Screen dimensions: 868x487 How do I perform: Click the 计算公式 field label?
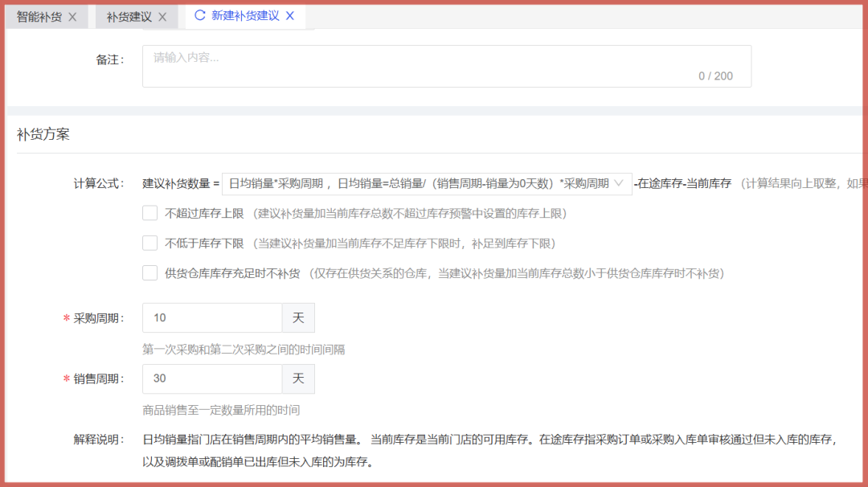point(99,183)
